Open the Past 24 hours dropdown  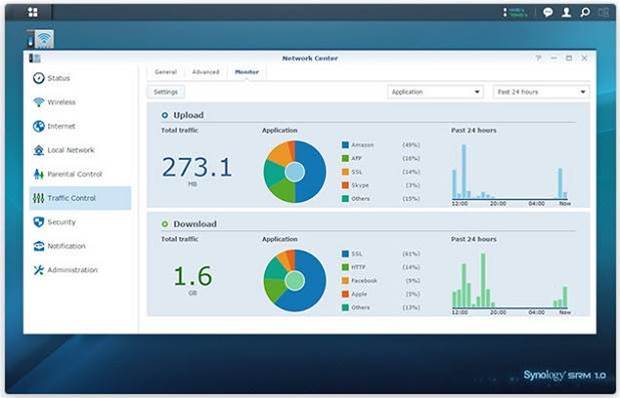541,92
